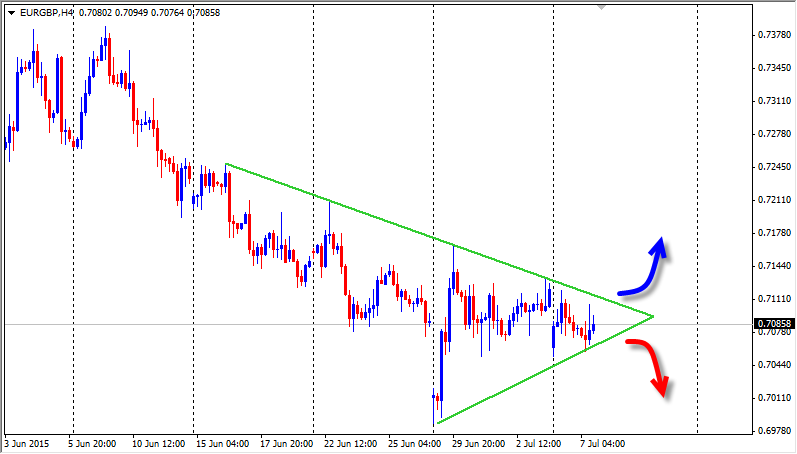Click the 0.71440 price axis label
Viewport: 797px width, 454px height.
pyautogui.click(x=775, y=266)
